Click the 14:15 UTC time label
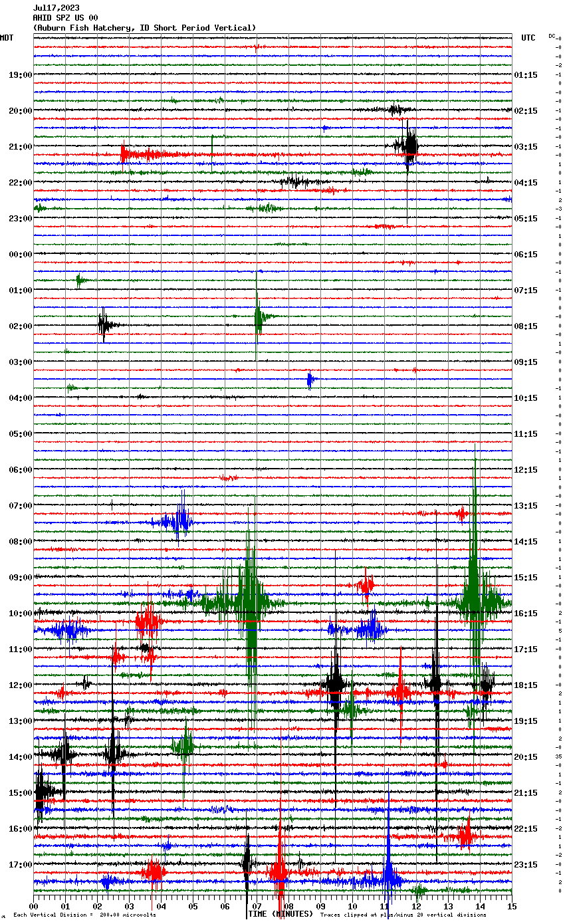Screen dimensions: 565x924 click(x=526, y=542)
